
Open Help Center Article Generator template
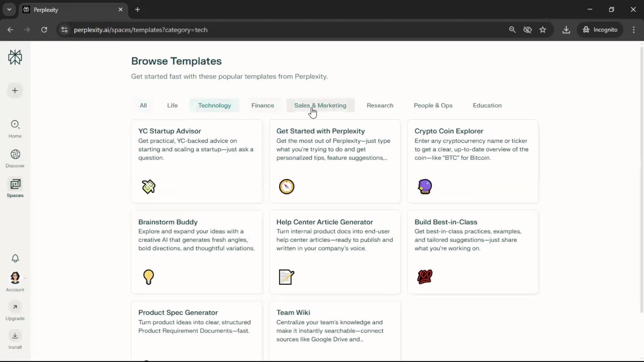pyautogui.click(x=334, y=252)
